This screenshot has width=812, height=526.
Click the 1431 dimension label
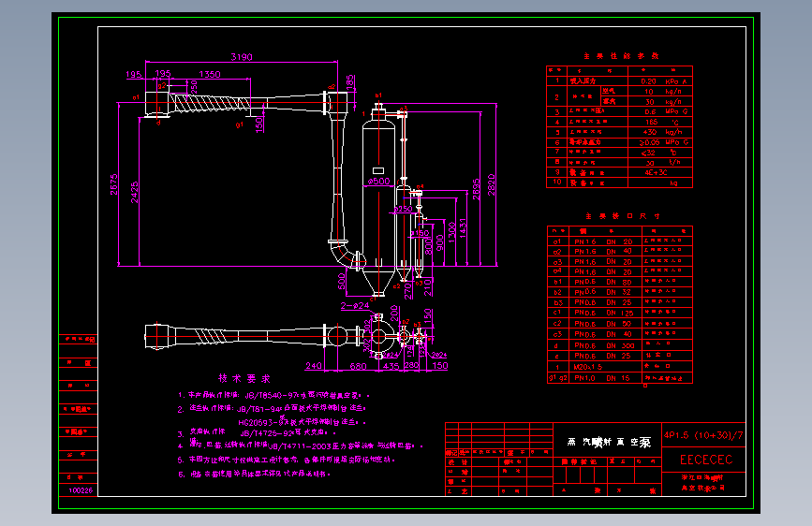click(463, 228)
